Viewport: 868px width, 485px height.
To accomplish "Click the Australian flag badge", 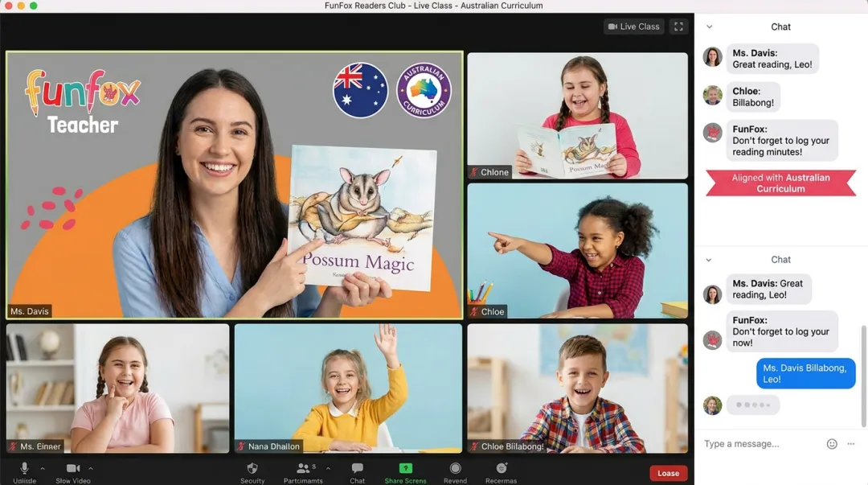I will (360, 90).
